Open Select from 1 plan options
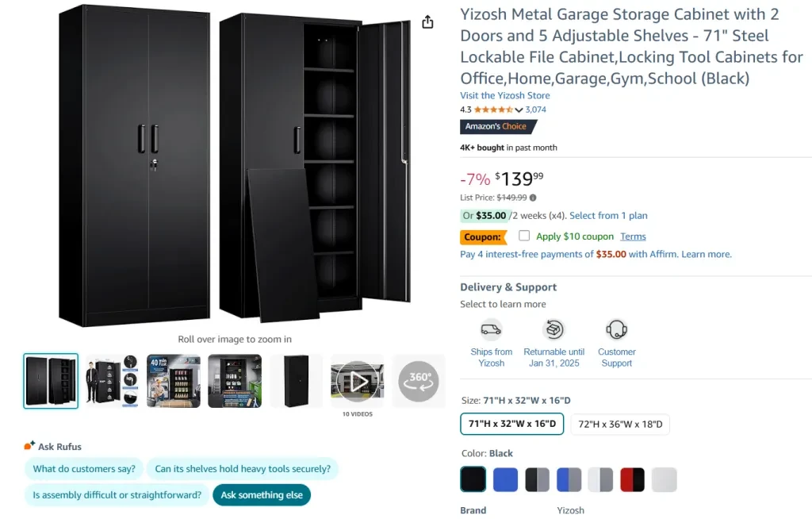 click(608, 216)
